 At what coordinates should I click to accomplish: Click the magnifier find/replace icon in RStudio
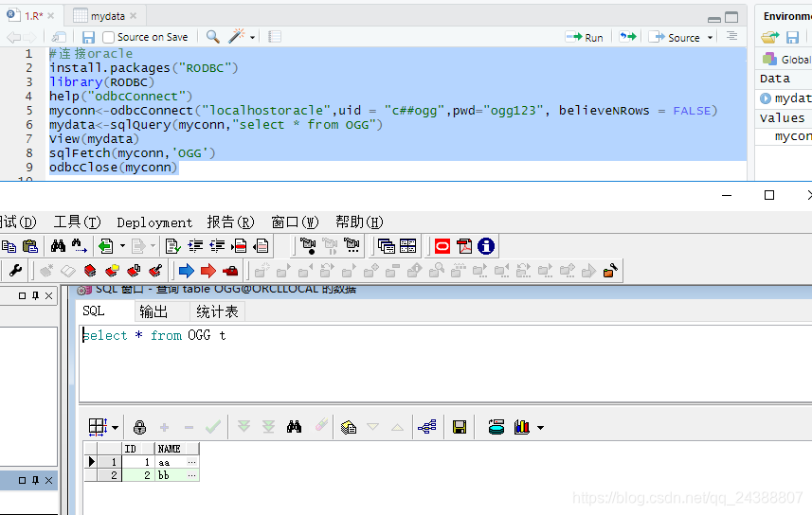212,37
